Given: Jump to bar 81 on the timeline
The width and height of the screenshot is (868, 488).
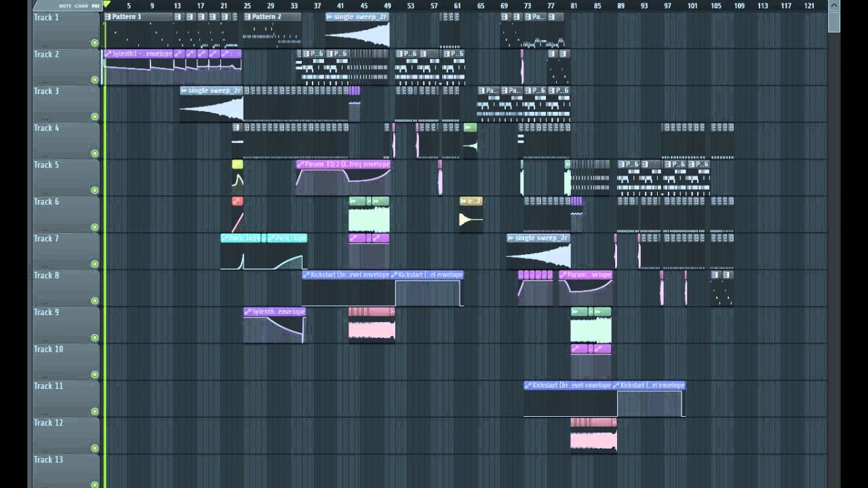Looking at the screenshot, I should tap(574, 5).
